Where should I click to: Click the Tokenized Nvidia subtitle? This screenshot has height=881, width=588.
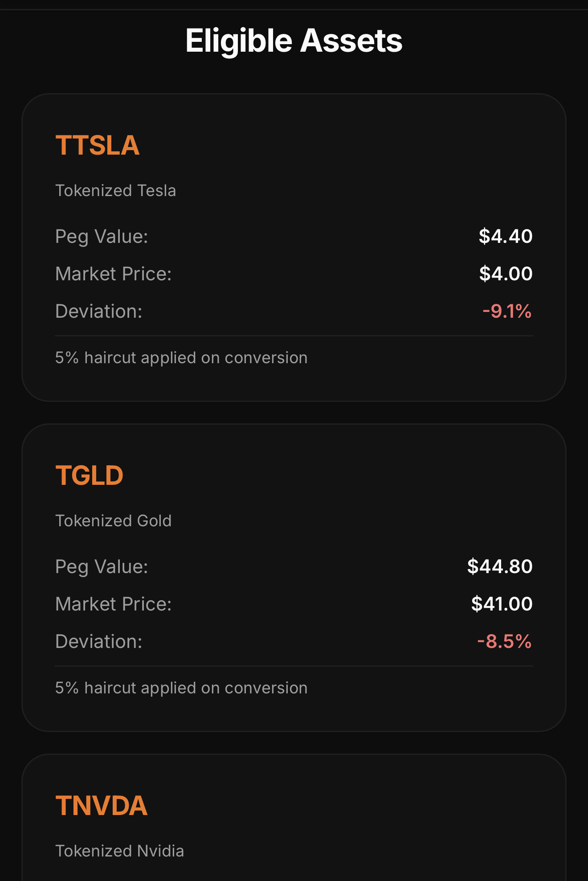(x=119, y=851)
